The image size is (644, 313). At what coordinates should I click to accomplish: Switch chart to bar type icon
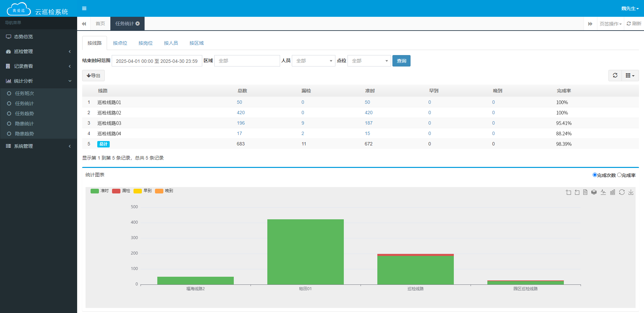pyautogui.click(x=612, y=192)
